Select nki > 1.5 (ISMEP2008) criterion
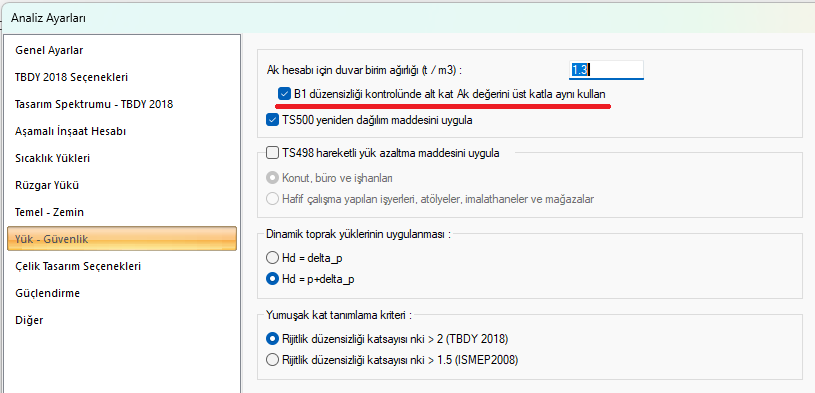This screenshot has width=815, height=393. click(x=272, y=359)
